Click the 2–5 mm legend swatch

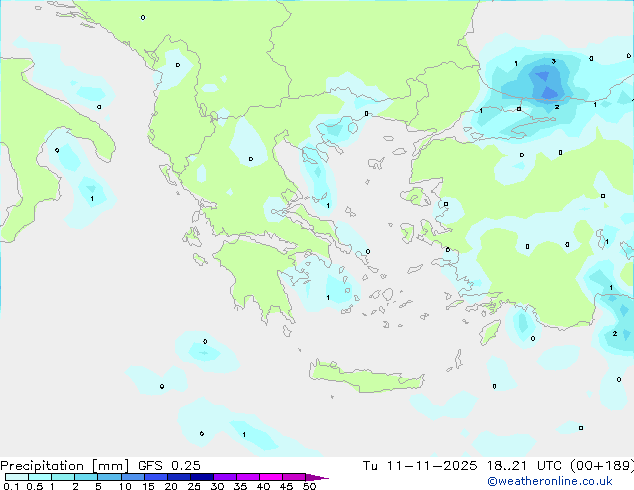tap(86, 477)
